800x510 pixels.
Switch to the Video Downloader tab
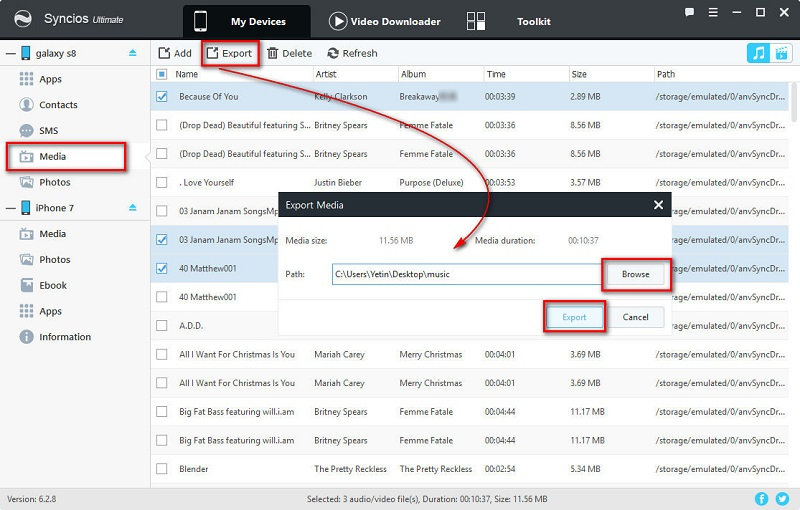(x=385, y=21)
